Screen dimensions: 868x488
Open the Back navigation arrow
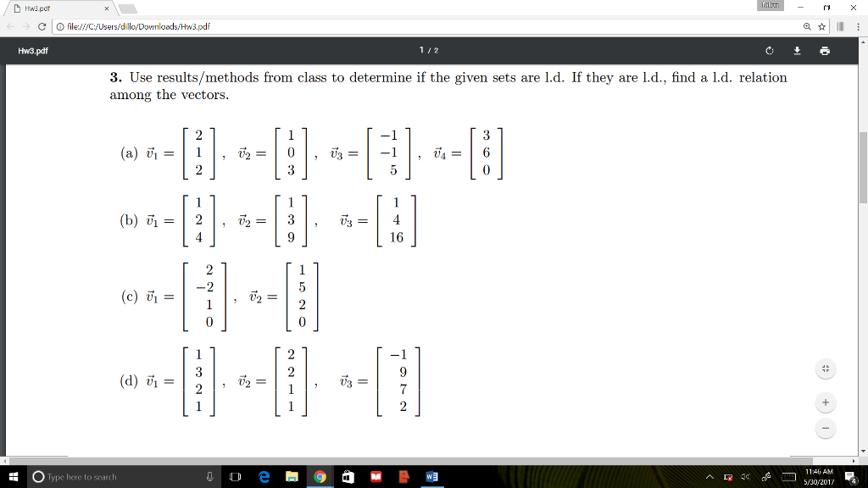pyautogui.click(x=11, y=25)
